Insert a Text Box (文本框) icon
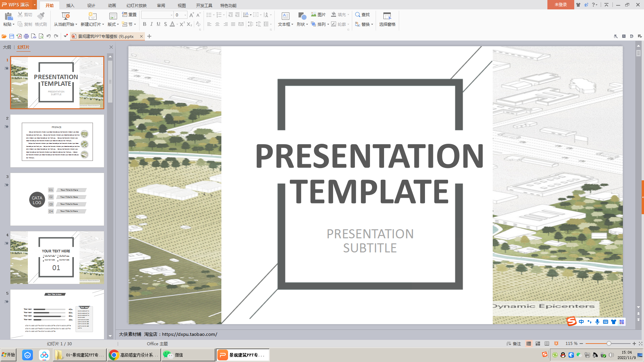This screenshot has width=644, height=362. (x=285, y=16)
